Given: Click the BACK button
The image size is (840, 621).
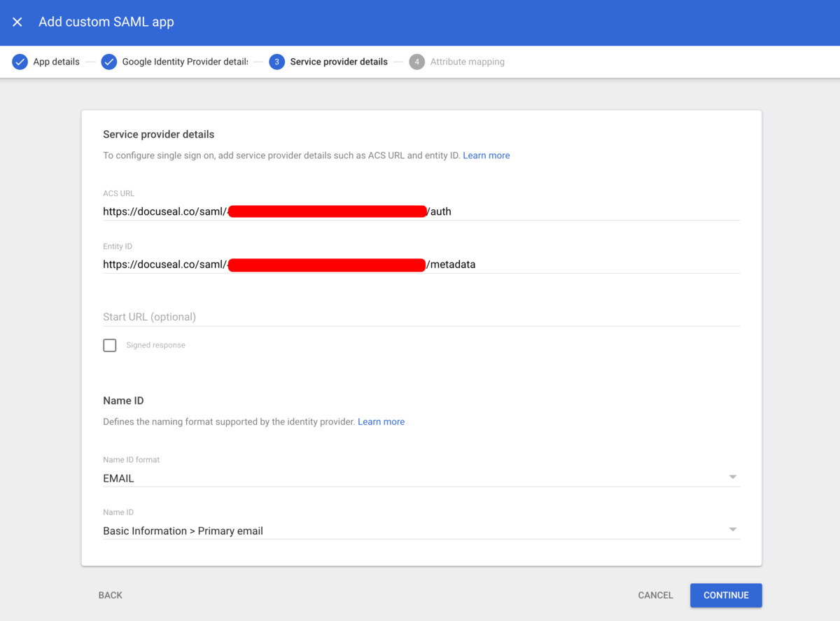Looking at the screenshot, I should coord(111,595).
